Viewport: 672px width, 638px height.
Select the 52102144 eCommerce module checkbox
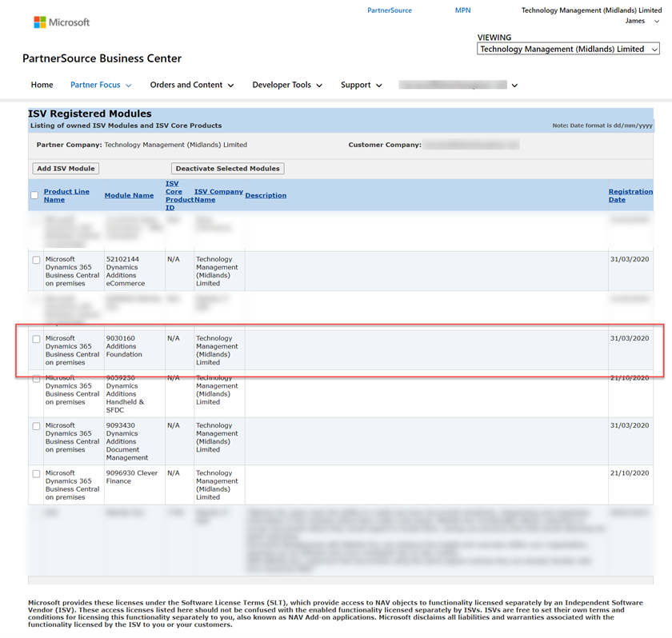[x=37, y=260]
